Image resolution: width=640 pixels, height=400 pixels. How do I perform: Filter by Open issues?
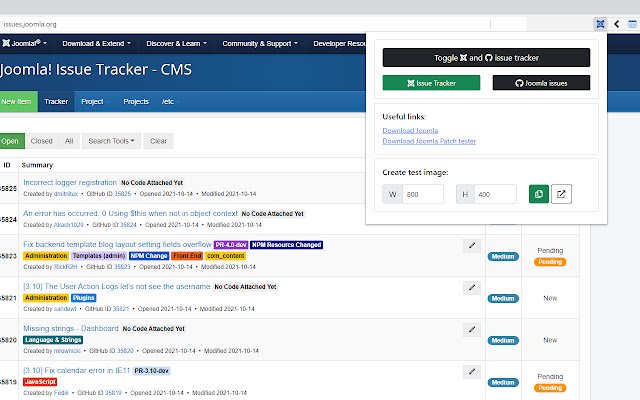[x=10, y=141]
